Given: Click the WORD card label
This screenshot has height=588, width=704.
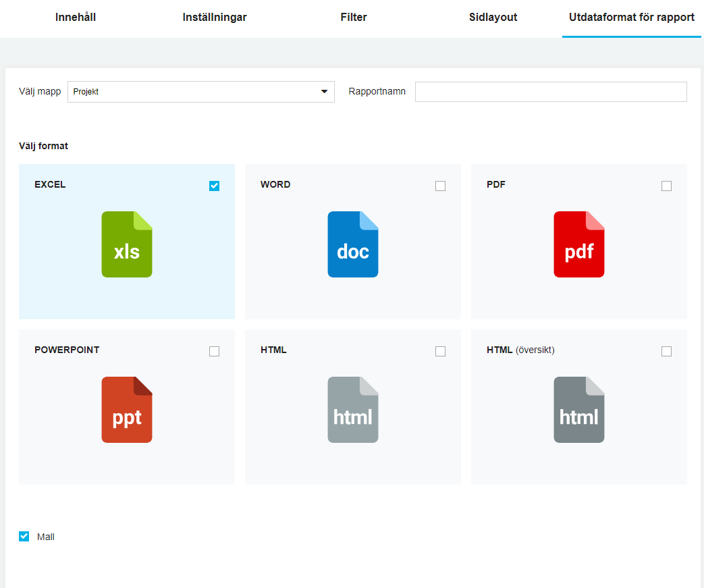Looking at the screenshot, I should click(x=275, y=184).
